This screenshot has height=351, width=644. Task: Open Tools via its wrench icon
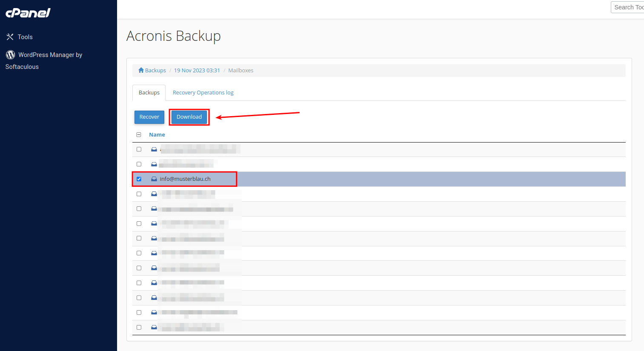pos(10,37)
